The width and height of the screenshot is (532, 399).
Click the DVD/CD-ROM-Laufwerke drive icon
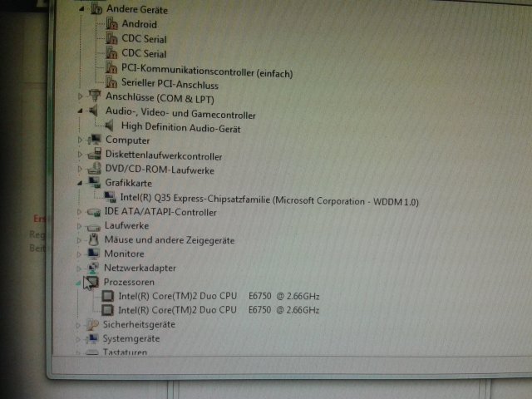[x=94, y=168]
